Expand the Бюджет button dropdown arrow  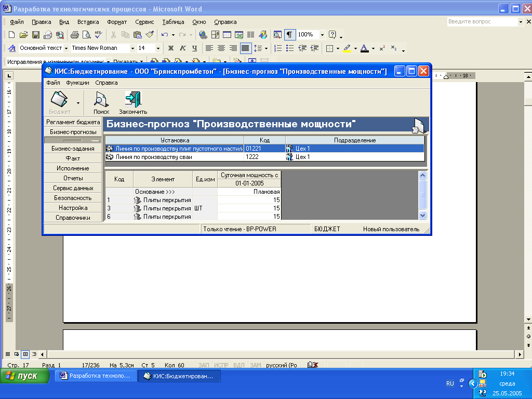(78, 103)
